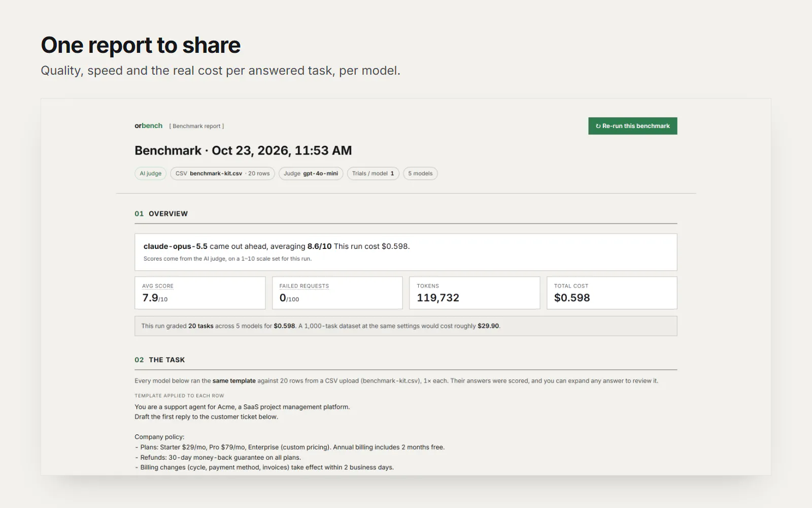Image resolution: width=812 pixels, height=508 pixels.
Task: Click the Benchmark · Oct 23, 2026 title
Action: click(243, 150)
